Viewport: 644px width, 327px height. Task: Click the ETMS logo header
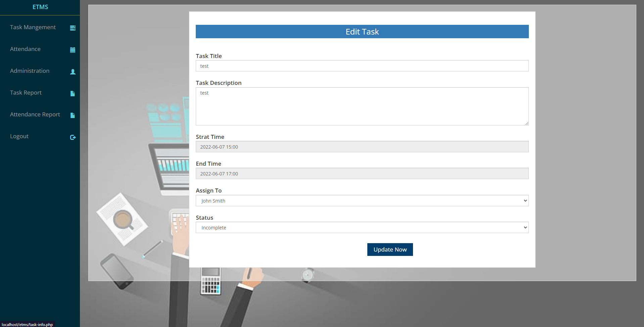coord(40,7)
